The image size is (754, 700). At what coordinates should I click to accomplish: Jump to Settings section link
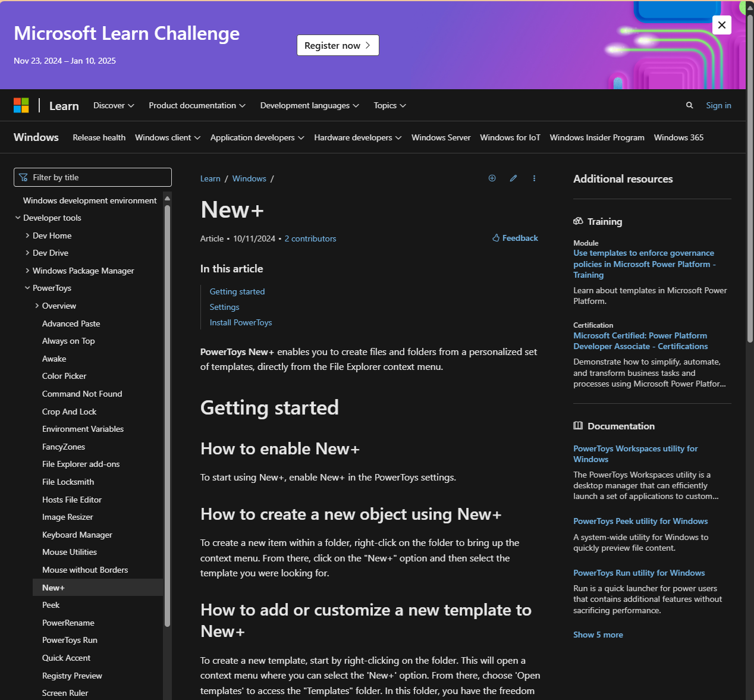224,307
